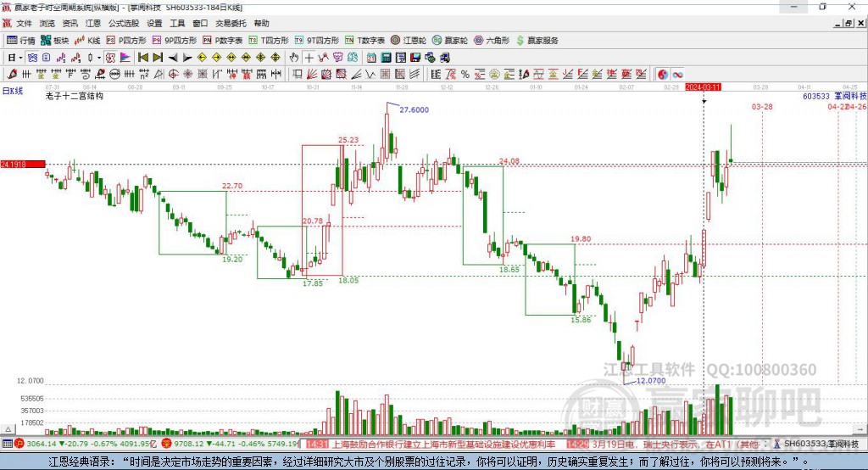Click the percent % tool icon
This screenshot has height=470, width=868.
(465, 75)
